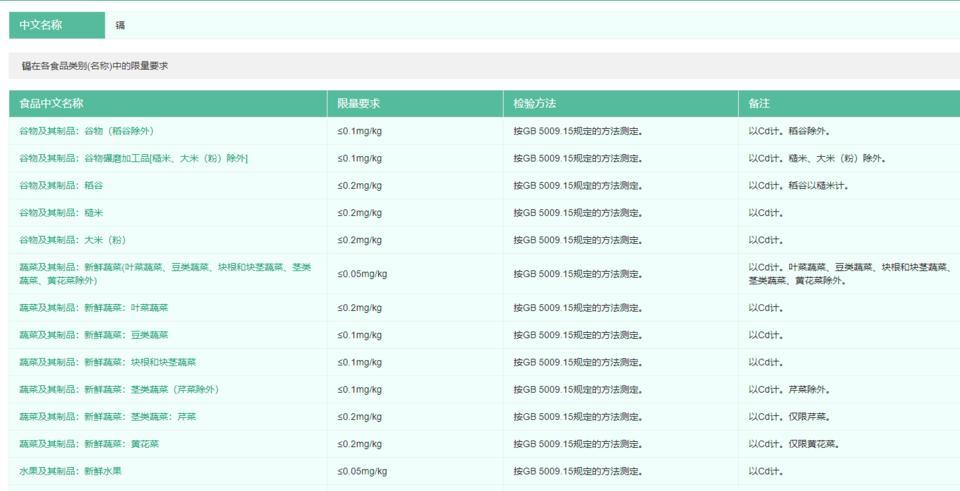
Task: Open the 水果及其制品：新鲜水果 link
Action: point(70,470)
